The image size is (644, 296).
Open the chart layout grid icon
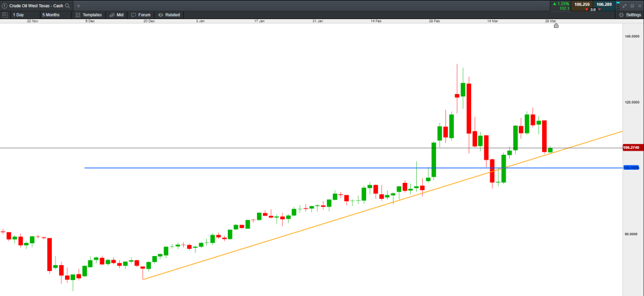5,15
